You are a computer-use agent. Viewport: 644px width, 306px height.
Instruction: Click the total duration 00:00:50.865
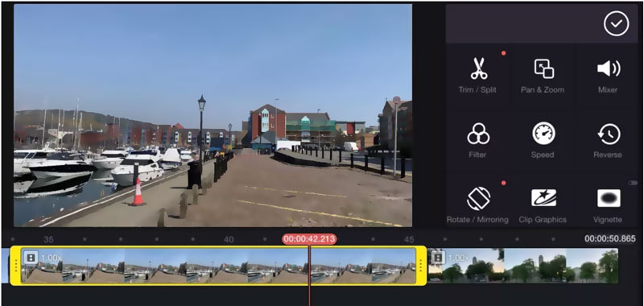click(x=610, y=238)
